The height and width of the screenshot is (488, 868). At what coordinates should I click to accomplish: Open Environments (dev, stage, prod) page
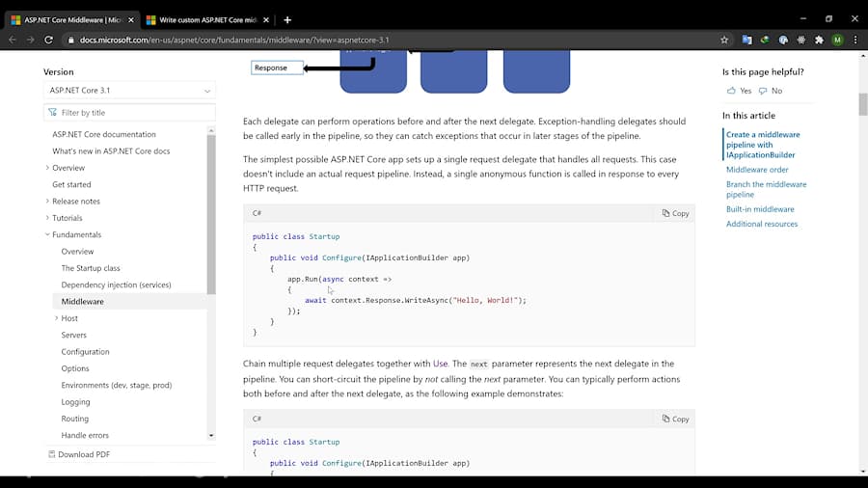pyautogui.click(x=117, y=385)
